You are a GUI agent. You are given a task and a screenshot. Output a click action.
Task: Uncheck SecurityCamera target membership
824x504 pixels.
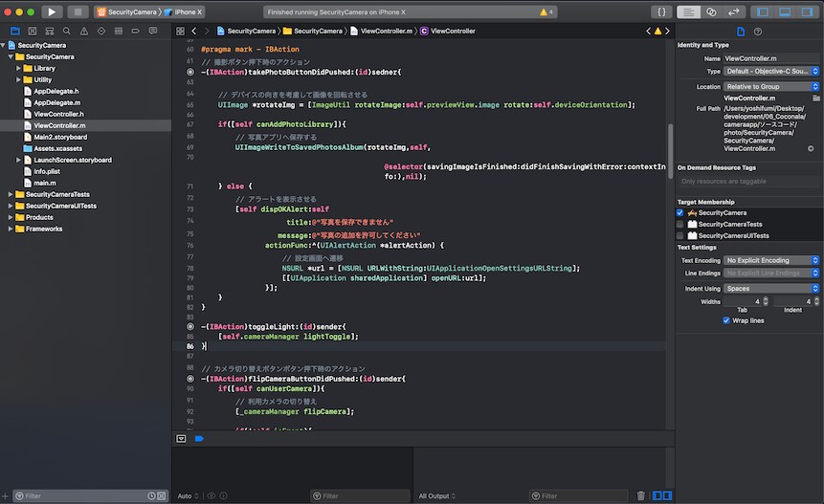pos(680,212)
